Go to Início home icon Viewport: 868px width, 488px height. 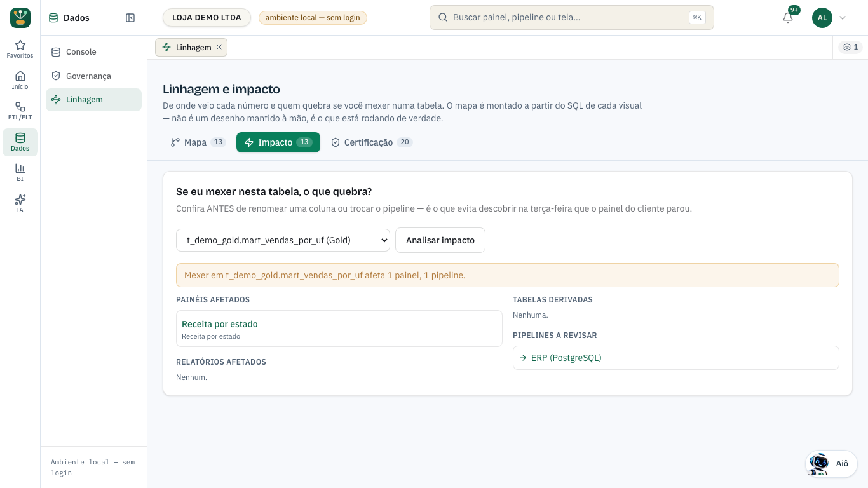20,81
